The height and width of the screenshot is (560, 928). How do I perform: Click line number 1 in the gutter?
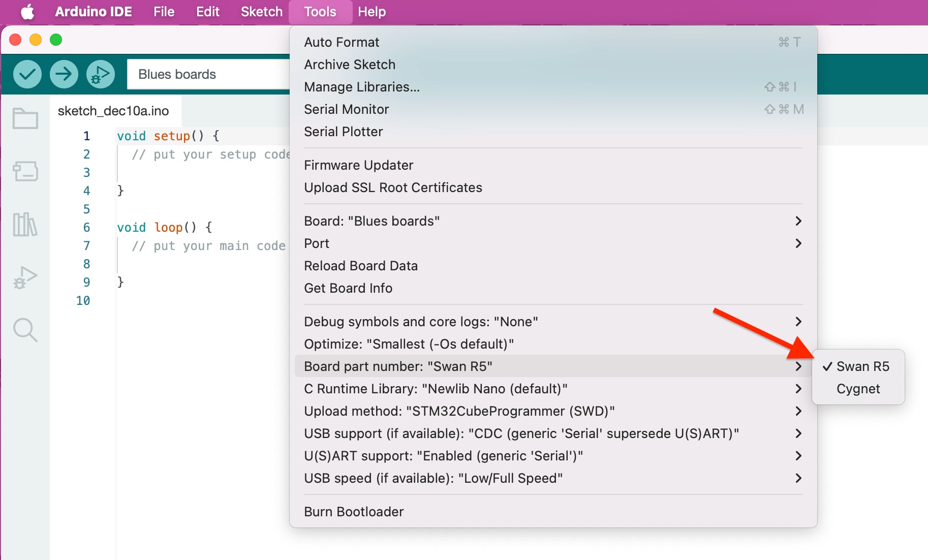87,136
